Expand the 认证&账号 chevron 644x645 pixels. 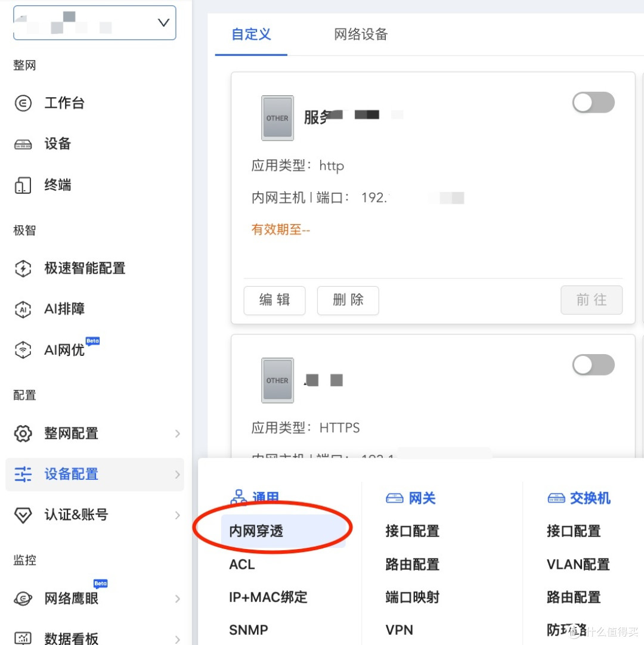[x=177, y=516]
